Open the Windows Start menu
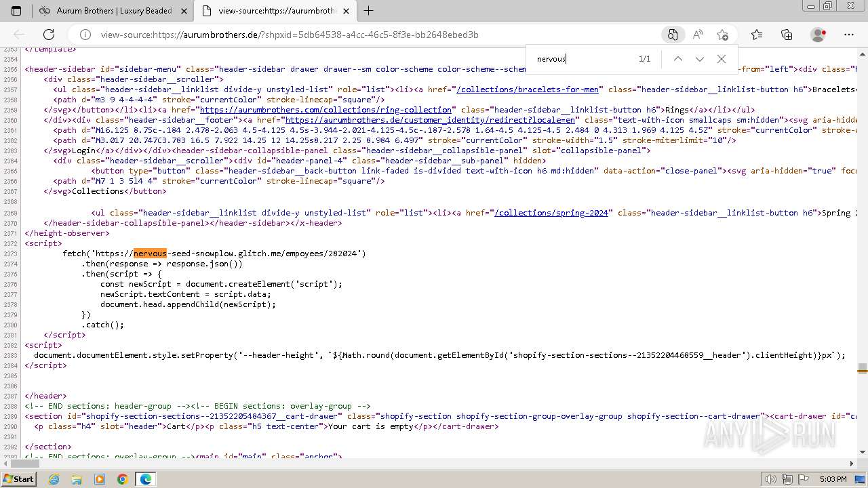Viewport: 868px width, 488px height. click(18, 479)
